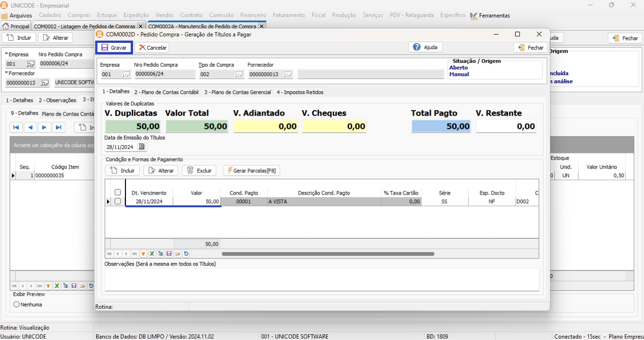This screenshot has height=340, width=644.
Task: Tick the header select-all checkbox in grid
Action: pos(117,193)
